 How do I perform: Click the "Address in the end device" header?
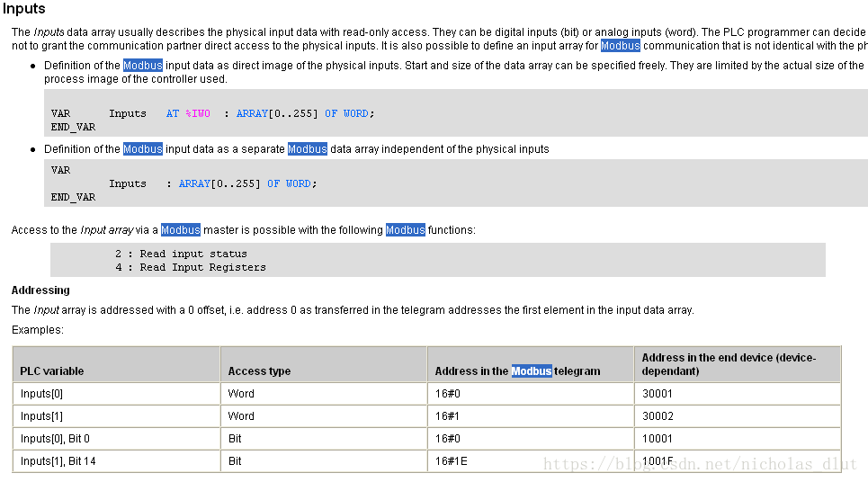pyautogui.click(x=729, y=364)
